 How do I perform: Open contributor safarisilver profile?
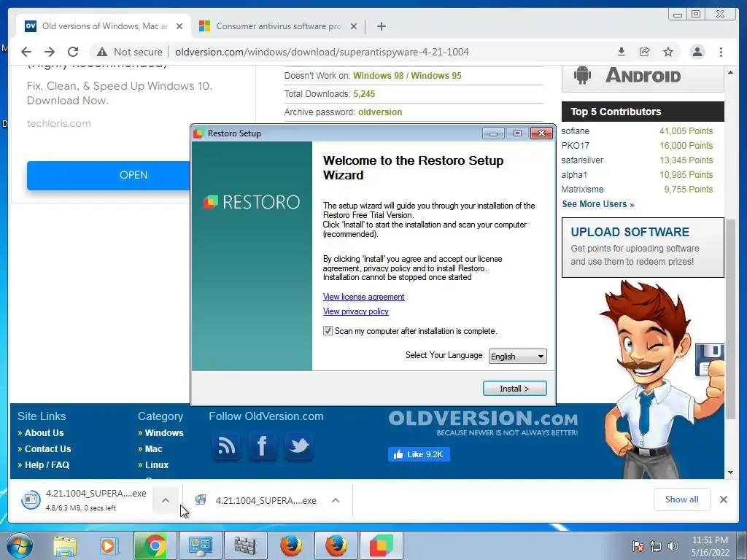pyautogui.click(x=582, y=160)
